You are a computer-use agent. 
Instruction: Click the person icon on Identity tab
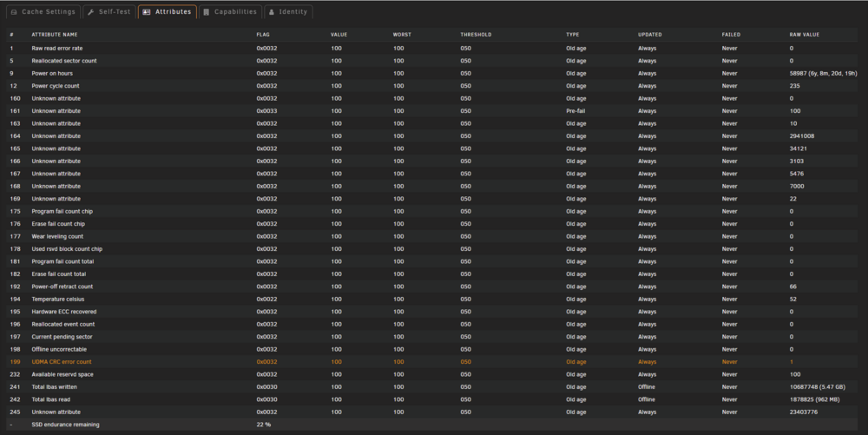(x=271, y=11)
